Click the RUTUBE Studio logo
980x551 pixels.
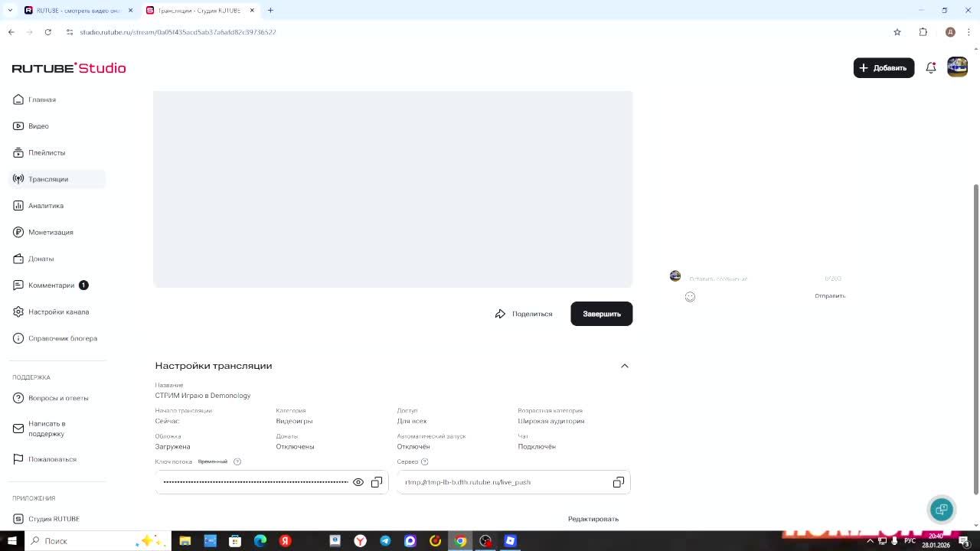point(69,68)
